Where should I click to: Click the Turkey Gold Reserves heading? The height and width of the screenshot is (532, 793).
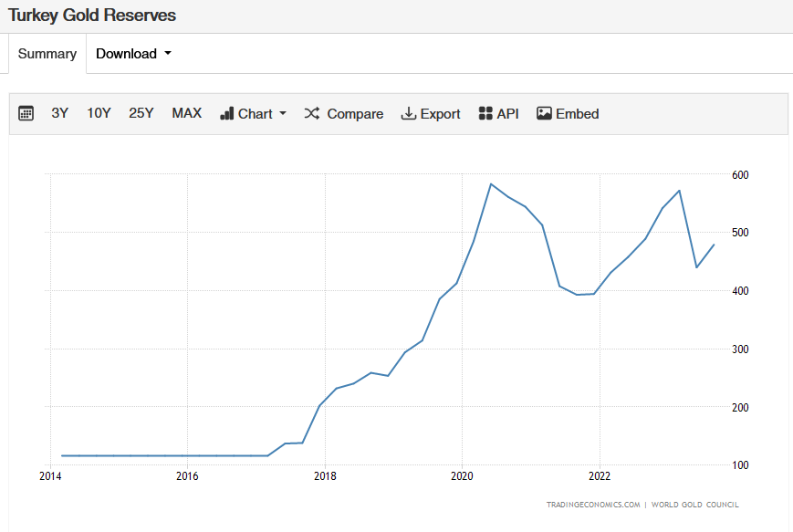[x=92, y=16]
